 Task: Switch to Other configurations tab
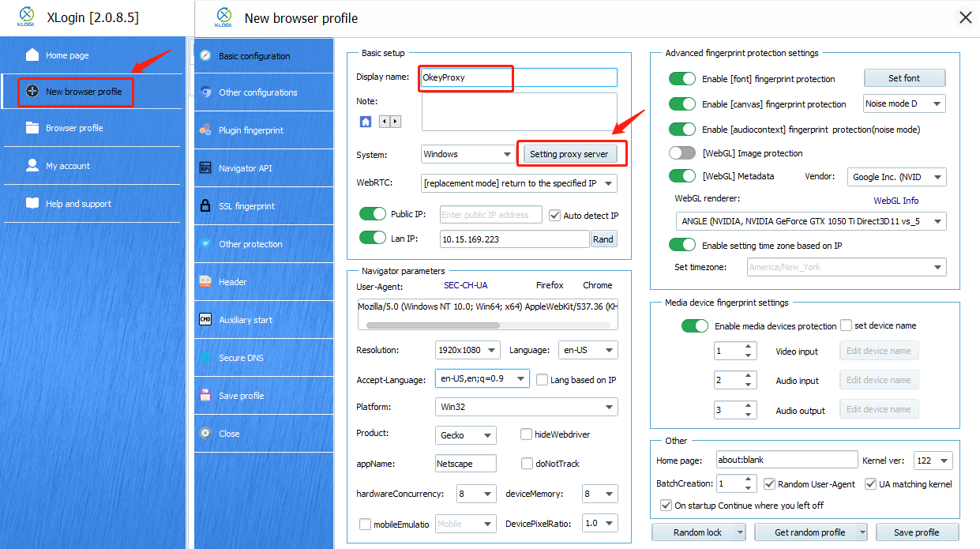pos(257,92)
